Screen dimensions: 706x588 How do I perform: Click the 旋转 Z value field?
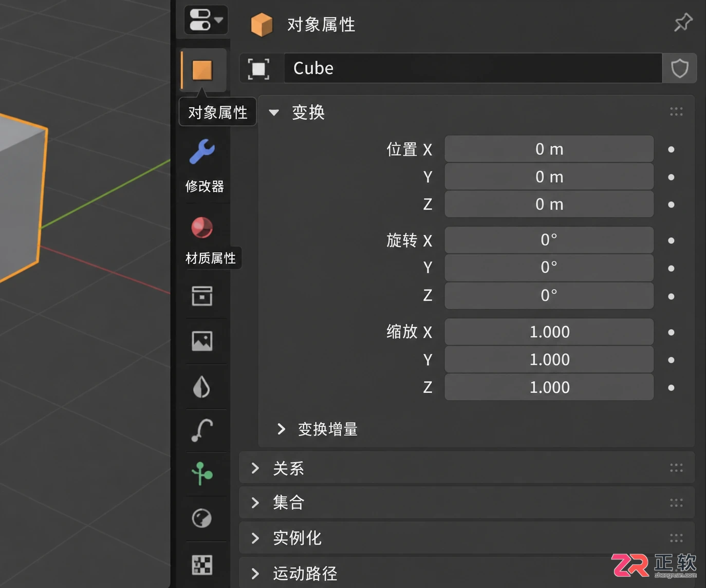(549, 295)
